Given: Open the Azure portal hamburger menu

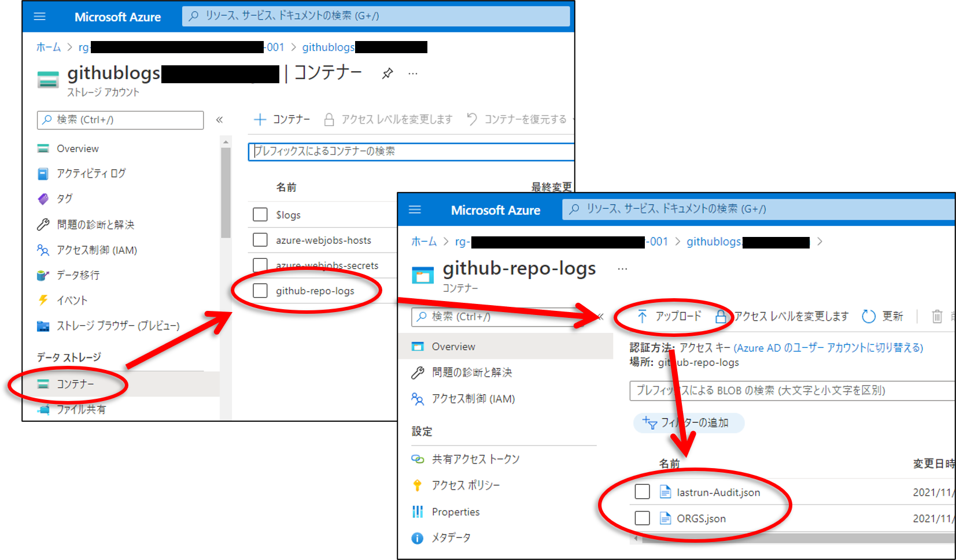Looking at the screenshot, I should click(x=39, y=16).
